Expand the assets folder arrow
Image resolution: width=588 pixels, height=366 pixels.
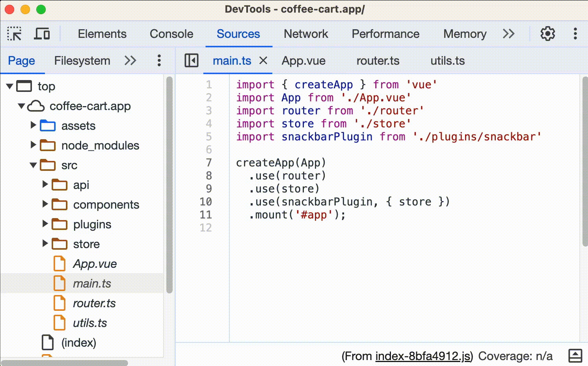[33, 125]
